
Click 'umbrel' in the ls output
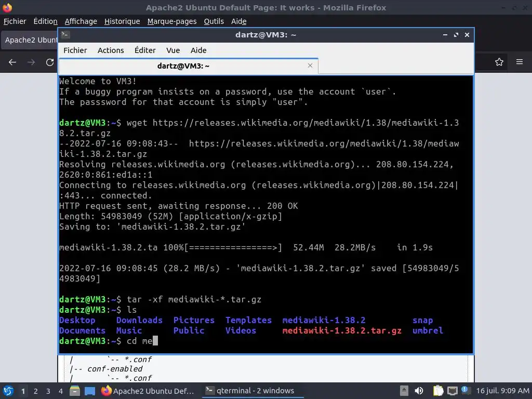(x=428, y=330)
